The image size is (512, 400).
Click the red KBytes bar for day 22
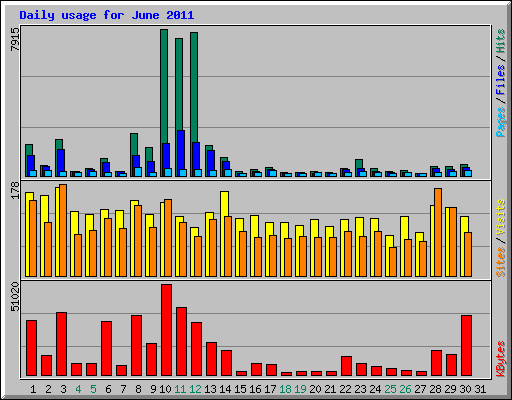point(346,366)
